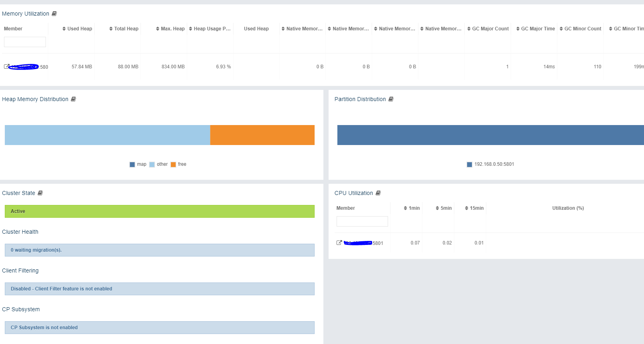The image size is (644, 344).
Task: Sort by Heap Usage Percentage column
Action: (210, 29)
